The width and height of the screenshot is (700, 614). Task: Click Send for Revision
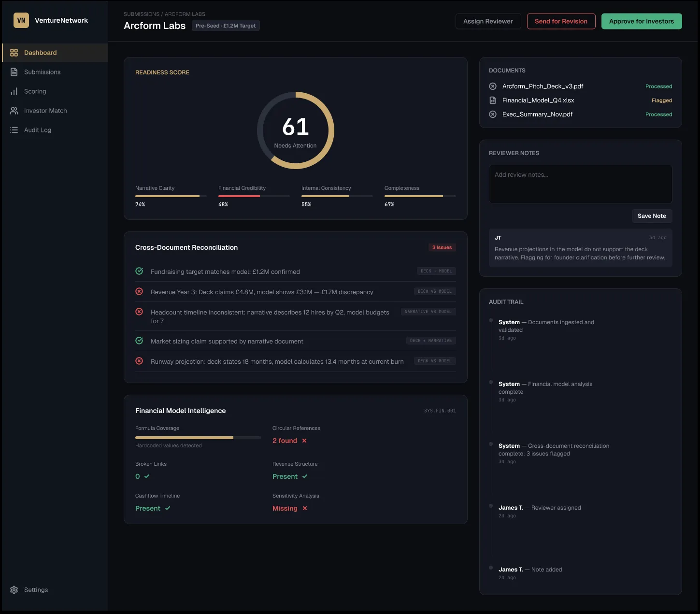tap(561, 21)
